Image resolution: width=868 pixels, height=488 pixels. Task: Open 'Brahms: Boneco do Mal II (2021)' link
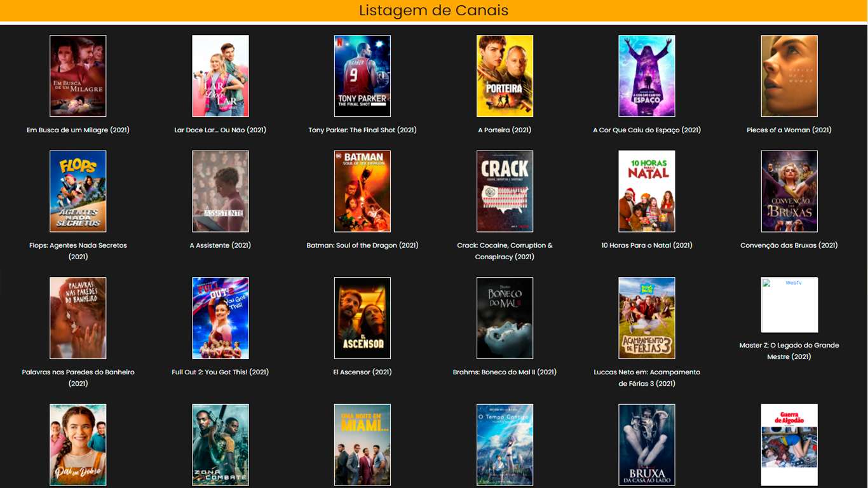tap(505, 372)
